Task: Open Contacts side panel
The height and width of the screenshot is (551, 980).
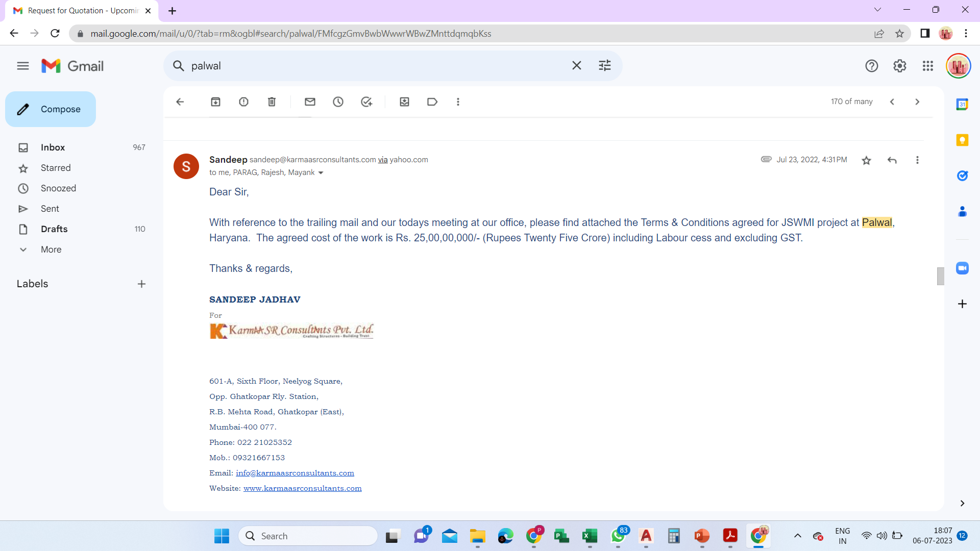Action: click(x=962, y=212)
